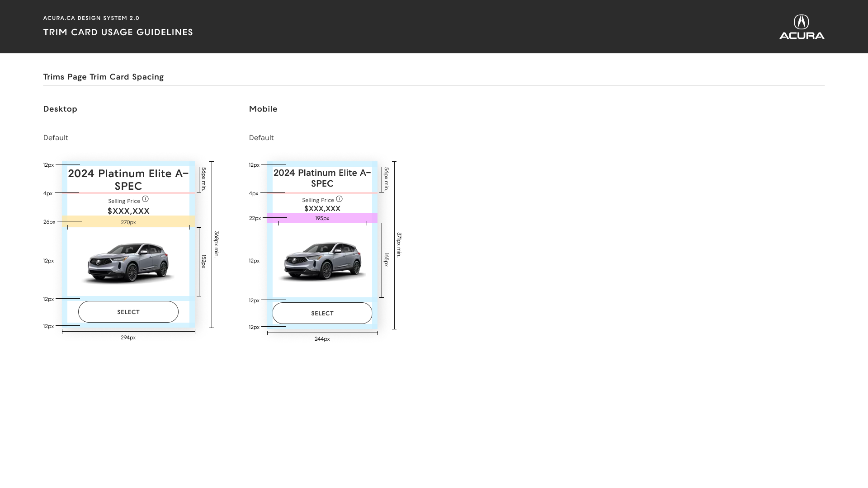
Task: Click the TRIM CARD USAGE GUIDELINES title
Action: (x=118, y=32)
